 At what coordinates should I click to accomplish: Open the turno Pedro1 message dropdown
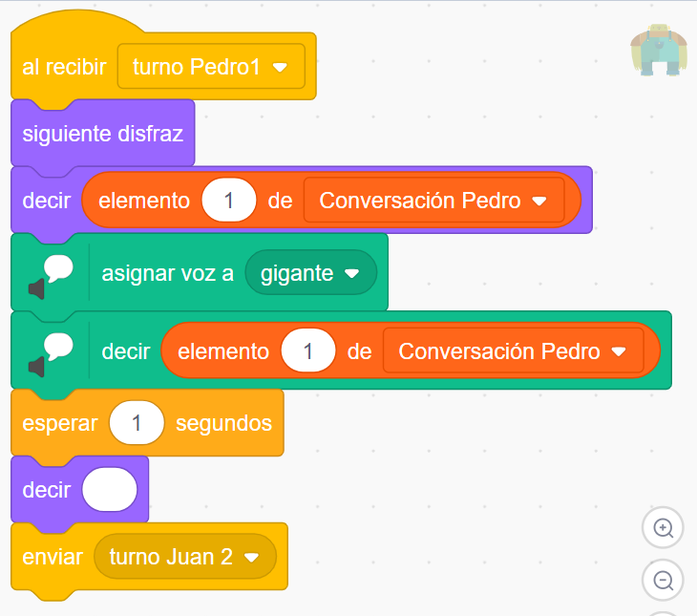[x=211, y=67]
